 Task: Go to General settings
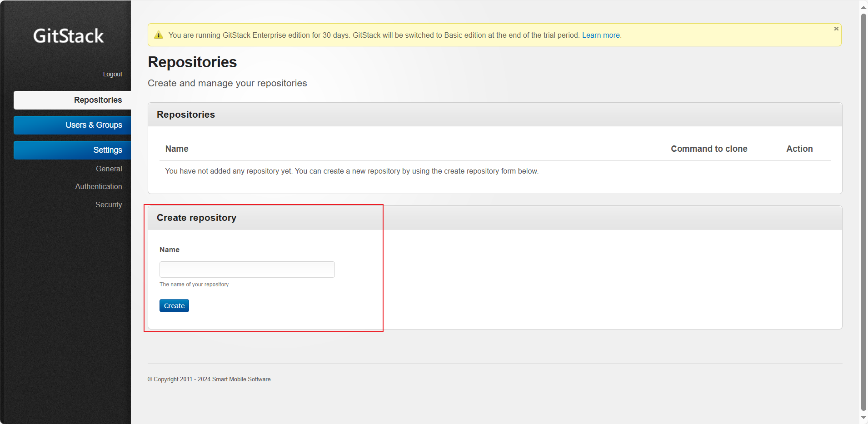109,169
